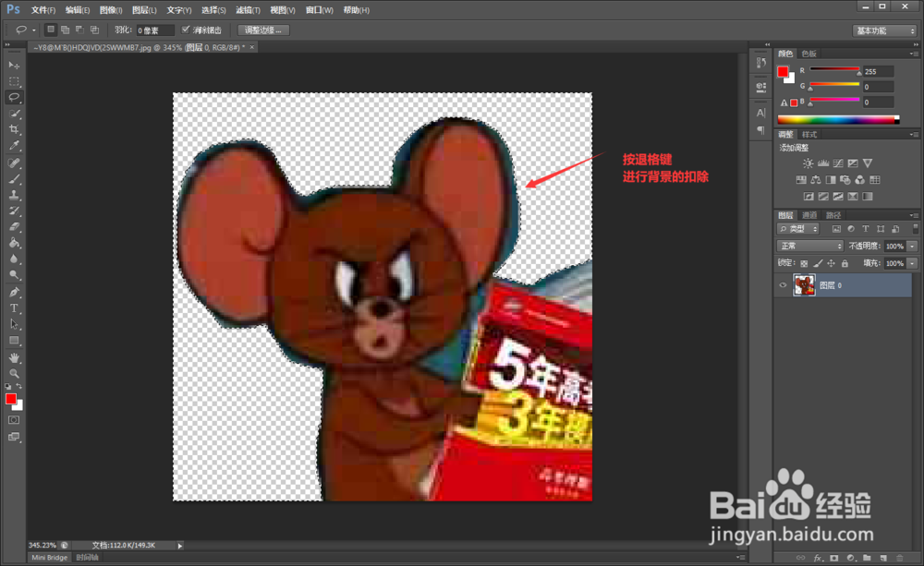This screenshot has width=924, height=566.
Task: Open Lasso tool preset picker arrow
Action: click(x=33, y=30)
